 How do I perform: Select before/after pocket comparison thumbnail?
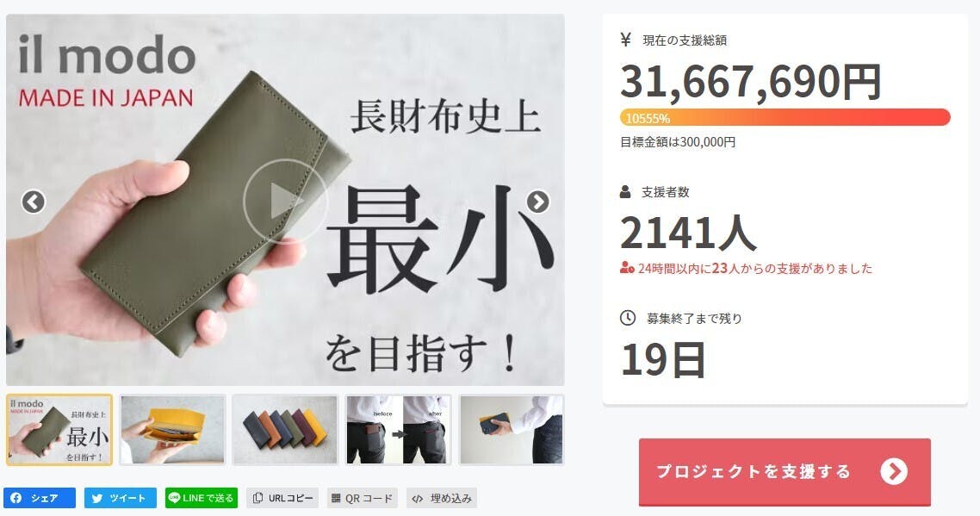[398, 430]
